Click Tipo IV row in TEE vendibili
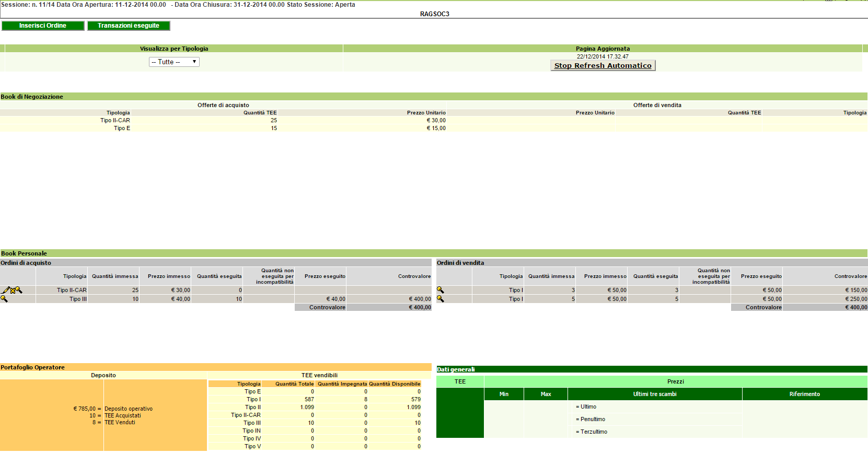Screen dimensions: 868x453 click(315, 438)
